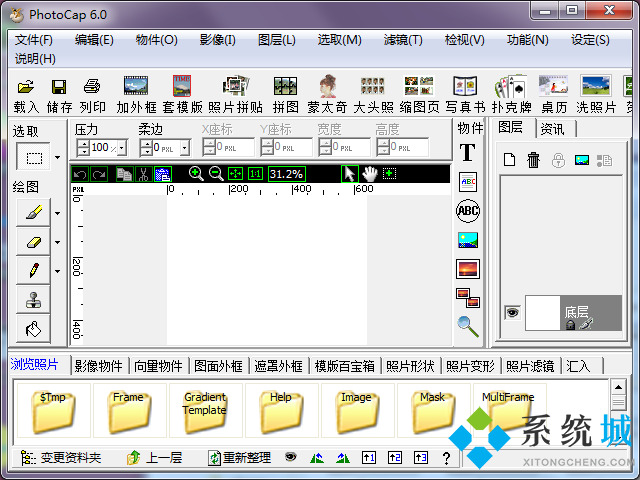
Task: Click the fit-to-window zoom icon
Action: [236, 174]
